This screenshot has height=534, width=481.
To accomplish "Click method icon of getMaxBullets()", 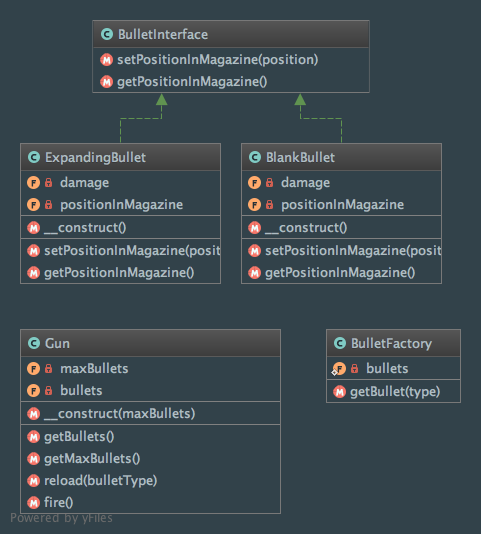I will tap(33, 459).
